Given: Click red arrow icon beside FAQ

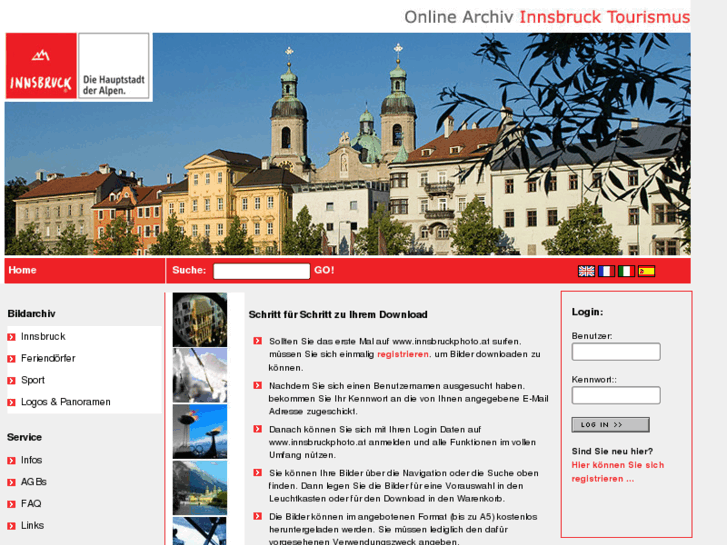Looking at the screenshot, I should [12, 504].
